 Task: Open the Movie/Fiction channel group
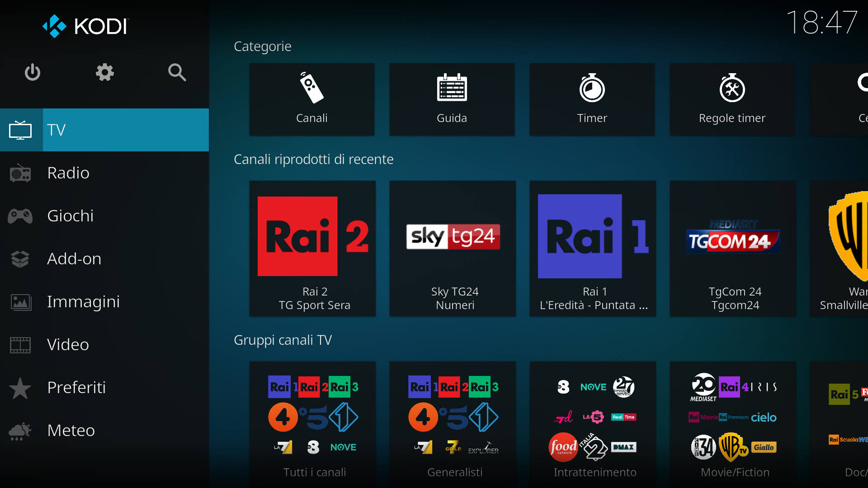click(733, 424)
